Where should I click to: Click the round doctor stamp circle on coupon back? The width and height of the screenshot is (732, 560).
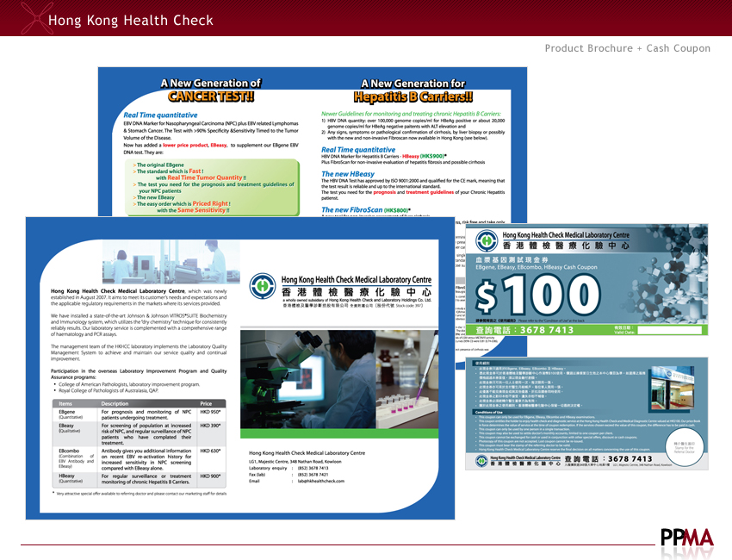(x=685, y=448)
